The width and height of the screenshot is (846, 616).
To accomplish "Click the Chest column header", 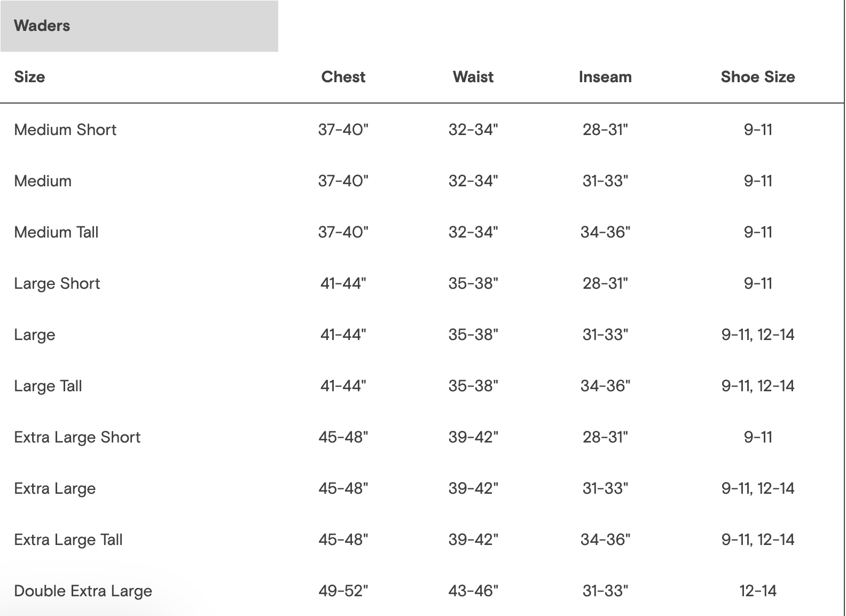I will (x=343, y=77).
